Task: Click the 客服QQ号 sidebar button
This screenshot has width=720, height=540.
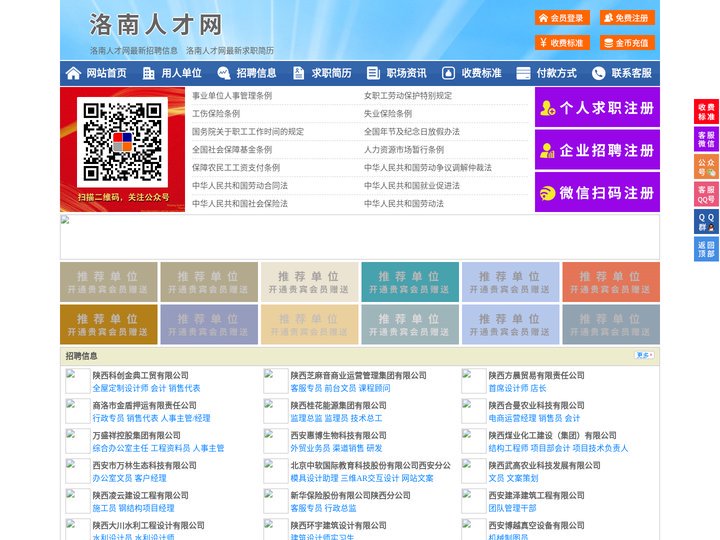Action: pos(706,194)
